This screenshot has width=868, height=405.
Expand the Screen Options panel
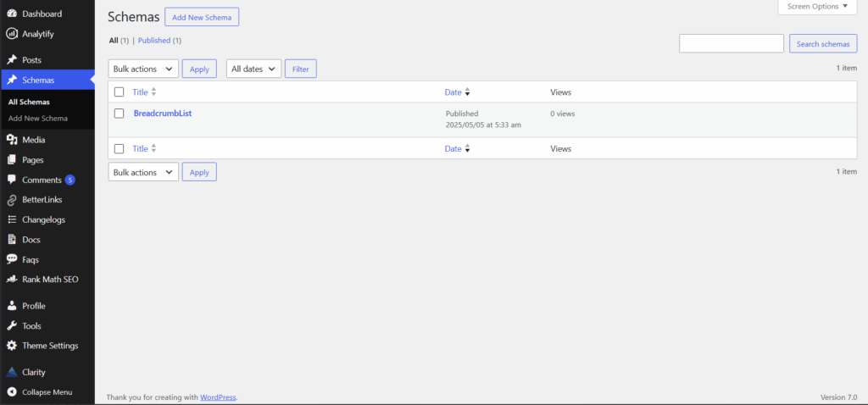click(x=817, y=7)
